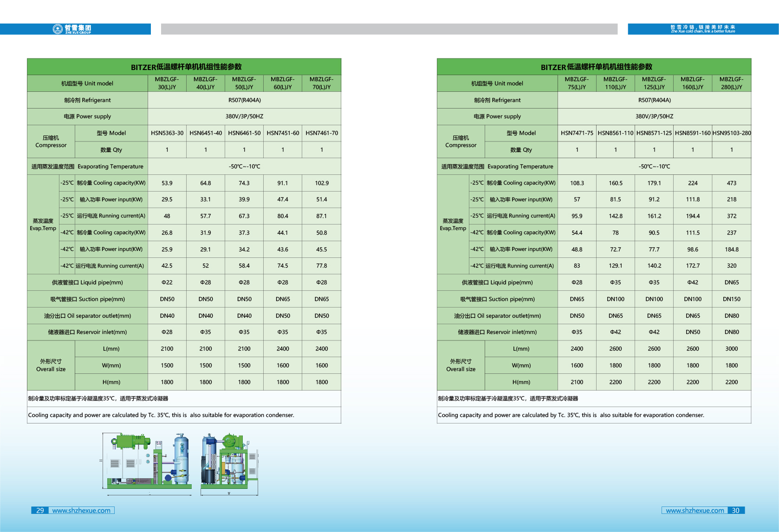This screenshot has width=779, height=532.
Task: Click compressor model HSN7451-60
Action: tap(283, 133)
